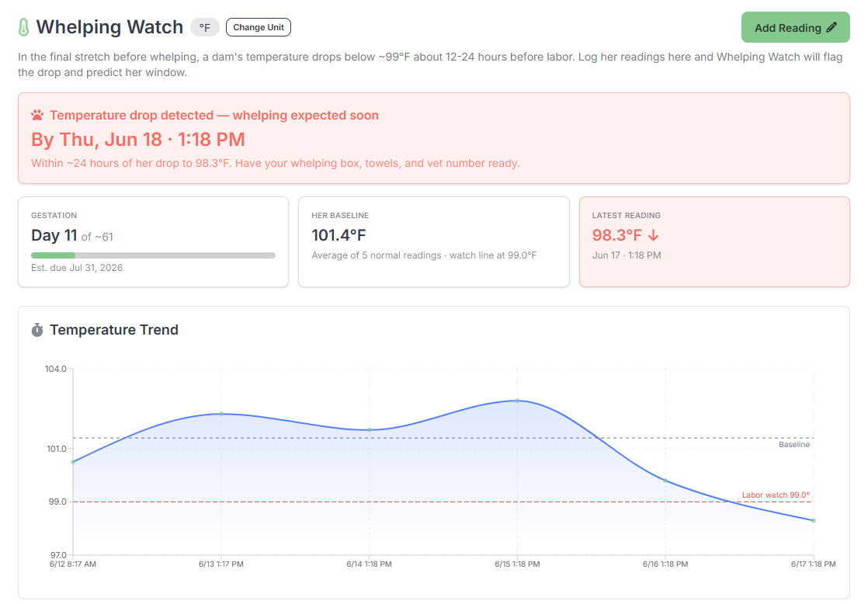Click the 101.0 y-axis label
Viewport: 868px width, 604px height.
[x=57, y=449]
